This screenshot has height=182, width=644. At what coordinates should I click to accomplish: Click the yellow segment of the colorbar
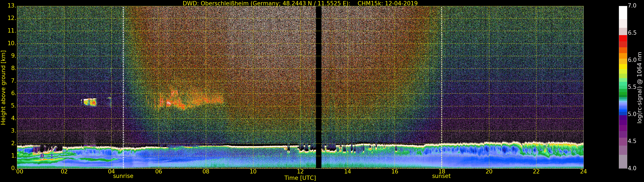coord(623,67)
